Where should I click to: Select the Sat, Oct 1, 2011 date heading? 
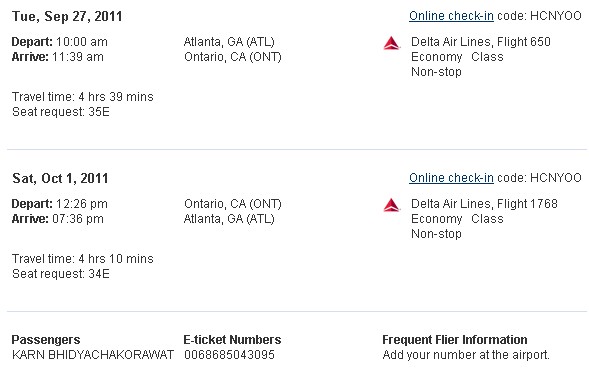(x=60, y=178)
